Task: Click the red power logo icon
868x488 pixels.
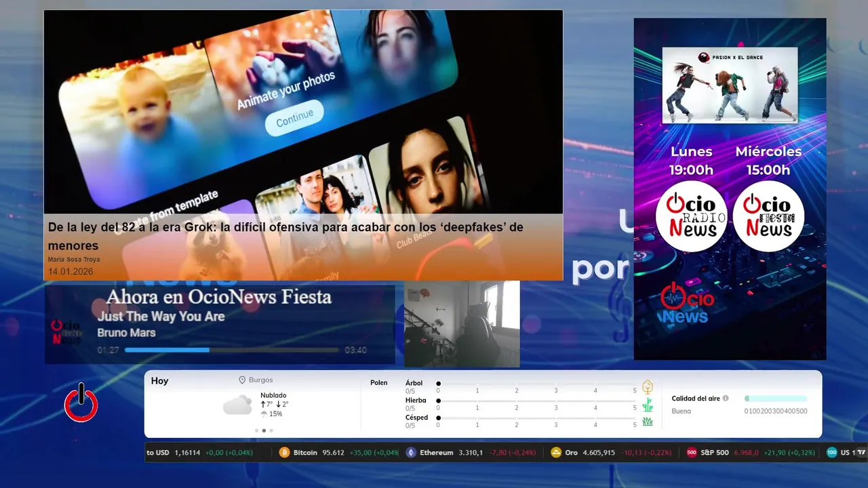Action: point(81,403)
